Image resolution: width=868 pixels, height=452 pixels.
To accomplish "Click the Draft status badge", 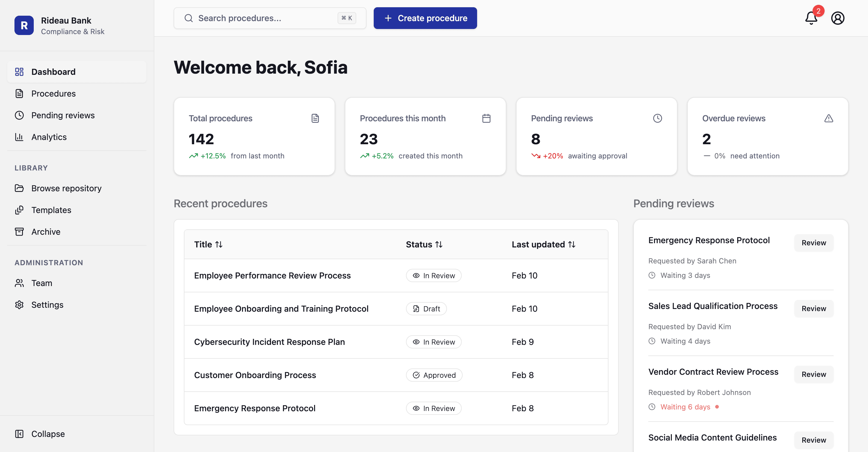I will click(x=426, y=308).
